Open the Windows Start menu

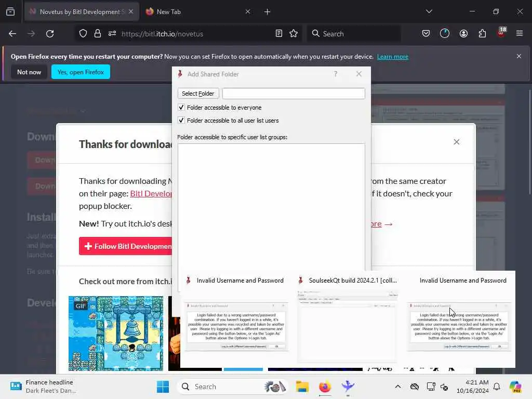coord(163,387)
